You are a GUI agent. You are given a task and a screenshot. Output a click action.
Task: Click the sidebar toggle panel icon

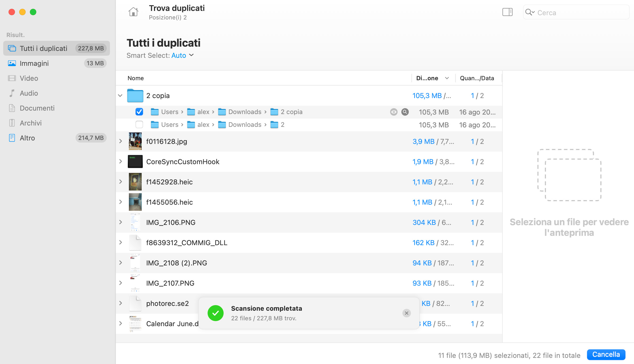tap(507, 12)
